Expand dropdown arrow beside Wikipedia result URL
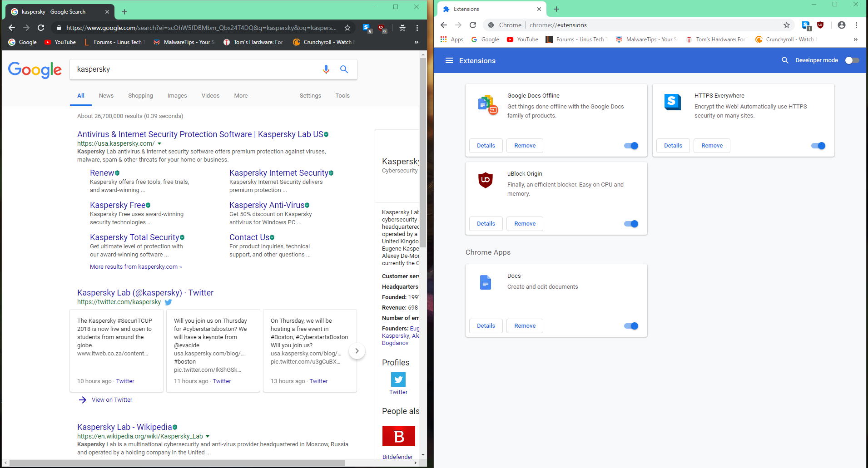The width and height of the screenshot is (868, 468). pos(208,436)
